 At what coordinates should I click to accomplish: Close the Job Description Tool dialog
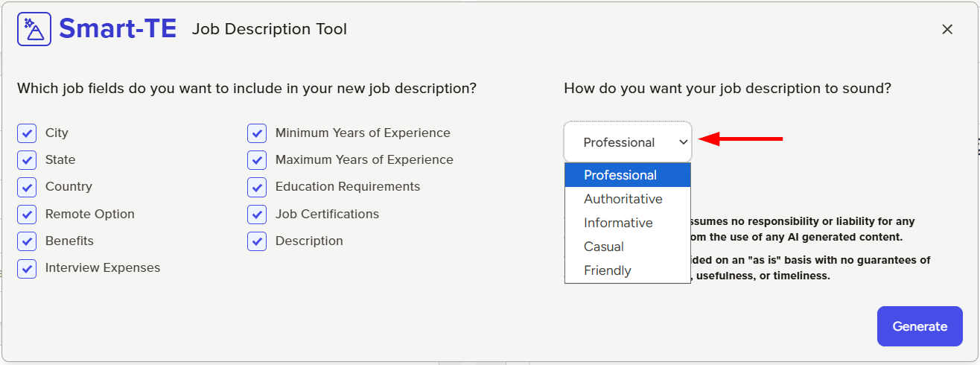pyautogui.click(x=947, y=29)
